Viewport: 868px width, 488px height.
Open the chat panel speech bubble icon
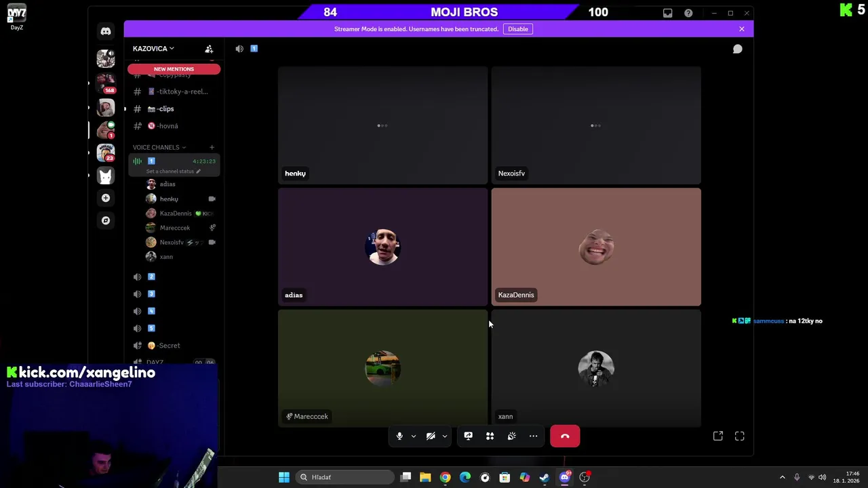point(738,49)
